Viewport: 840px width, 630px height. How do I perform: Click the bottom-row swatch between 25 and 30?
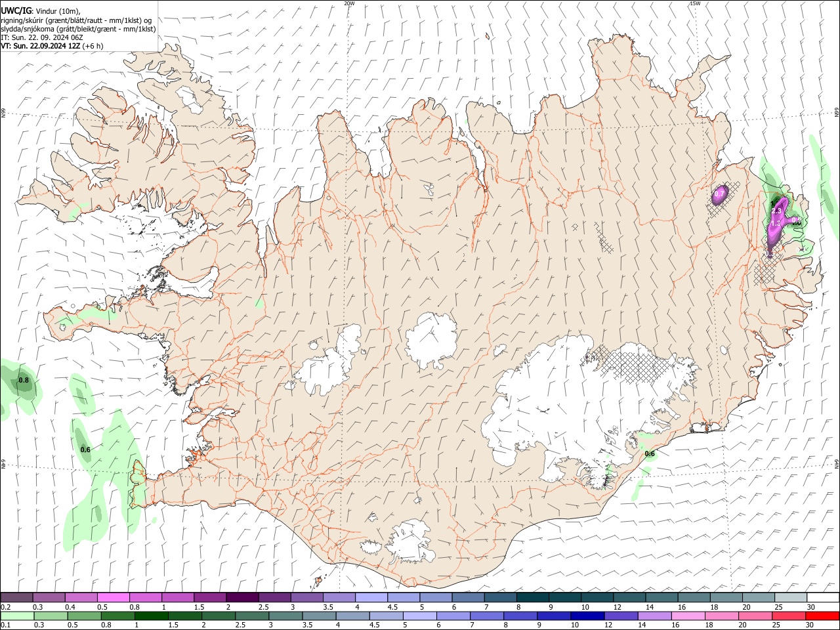[x=788, y=616]
